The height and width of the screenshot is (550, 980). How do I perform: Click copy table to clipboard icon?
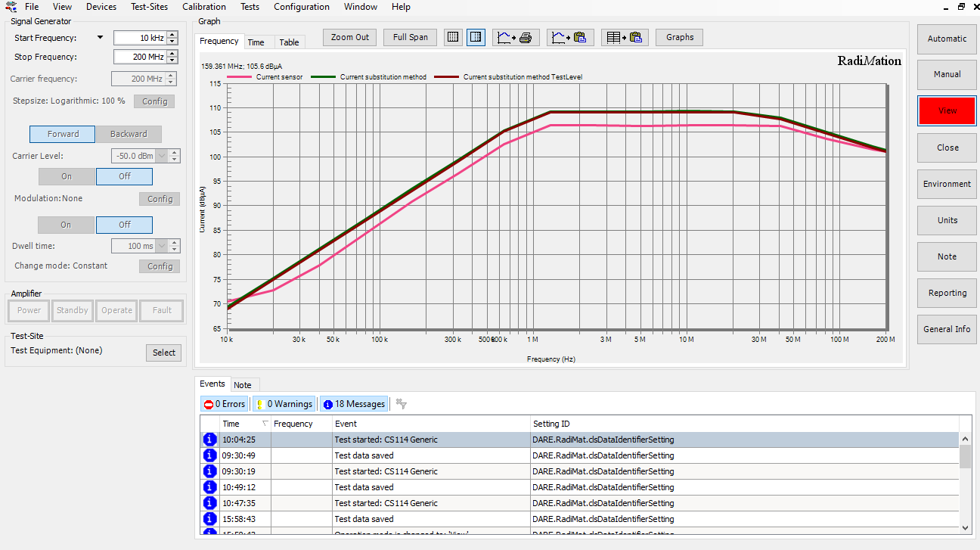[x=625, y=37]
